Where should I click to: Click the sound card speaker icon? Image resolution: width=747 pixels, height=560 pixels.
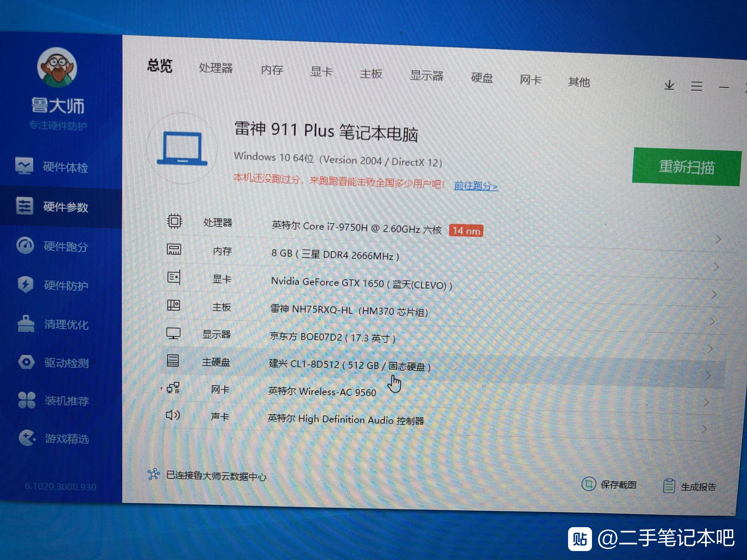173,415
